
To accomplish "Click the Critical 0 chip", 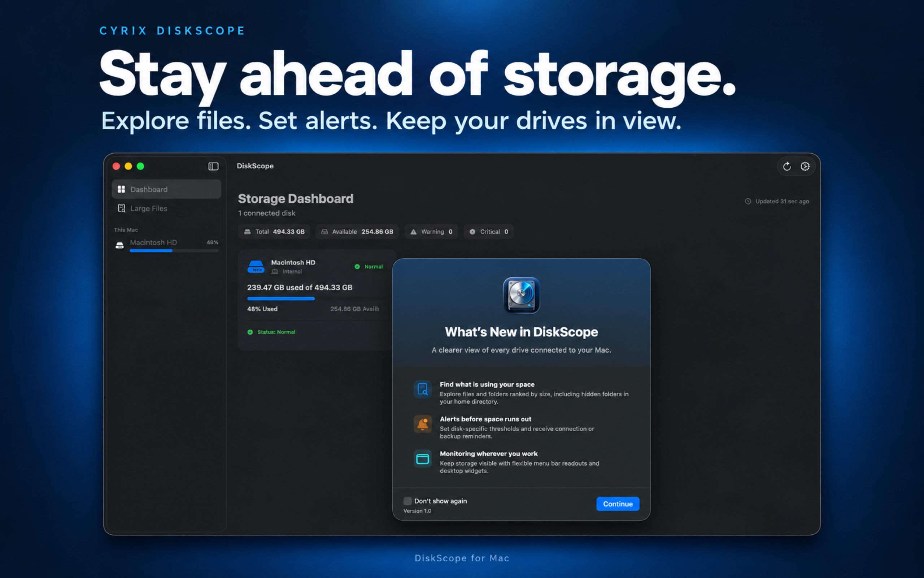I will pyautogui.click(x=489, y=232).
